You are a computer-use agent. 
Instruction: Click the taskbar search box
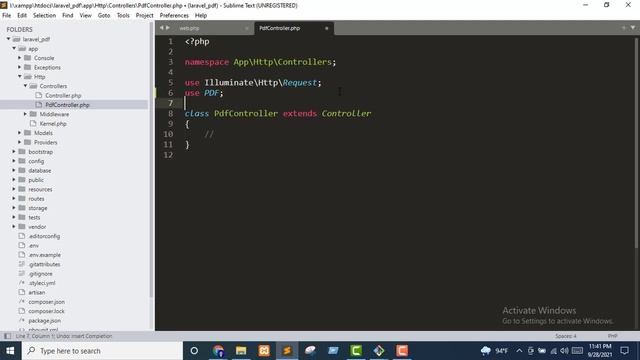coord(102,351)
